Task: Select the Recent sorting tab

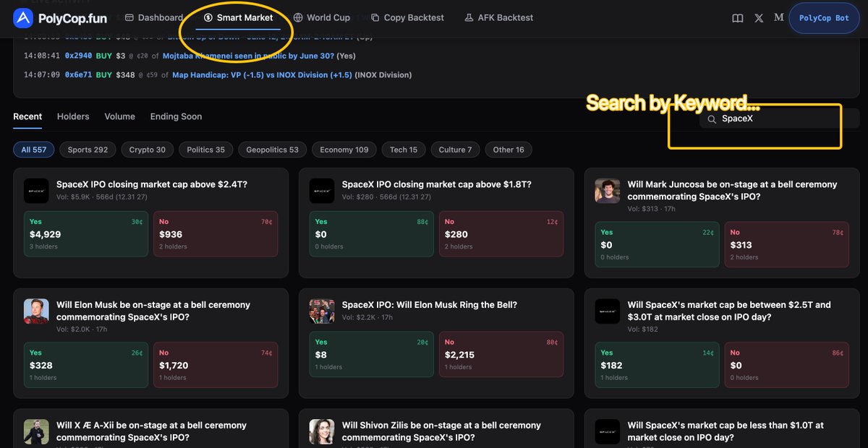Action: click(27, 116)
